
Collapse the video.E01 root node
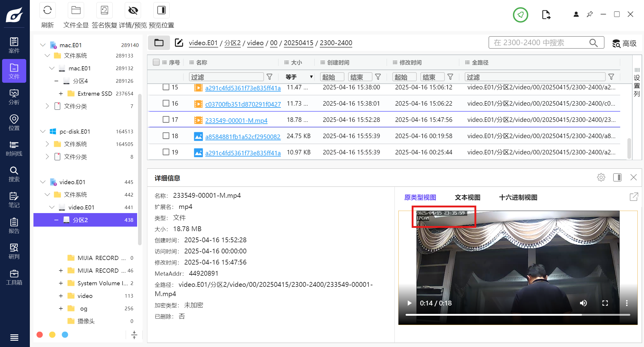click(43, 182)
